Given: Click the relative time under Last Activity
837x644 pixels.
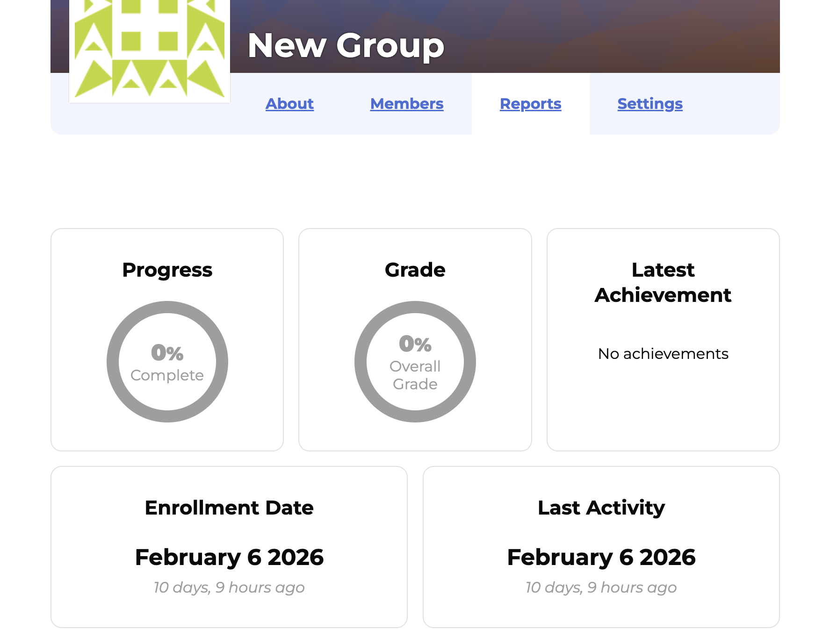Looking at the screenshot, I should click(x=601, y=587).
